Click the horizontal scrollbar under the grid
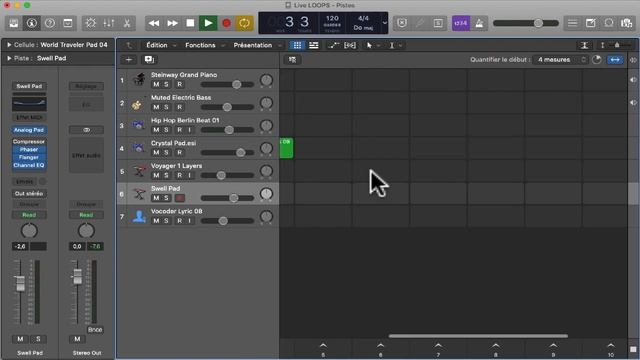 point(478,336)
